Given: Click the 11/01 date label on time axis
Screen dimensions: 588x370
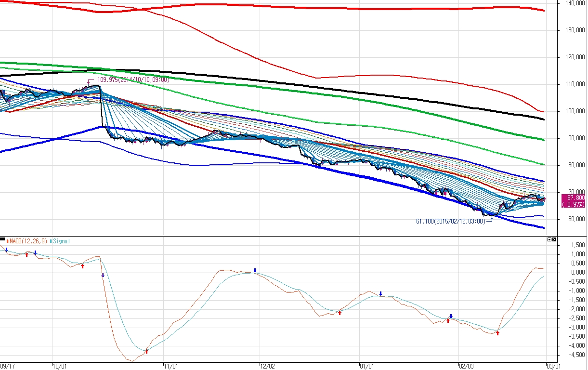Looking at the screenshot, I should 170,366.
